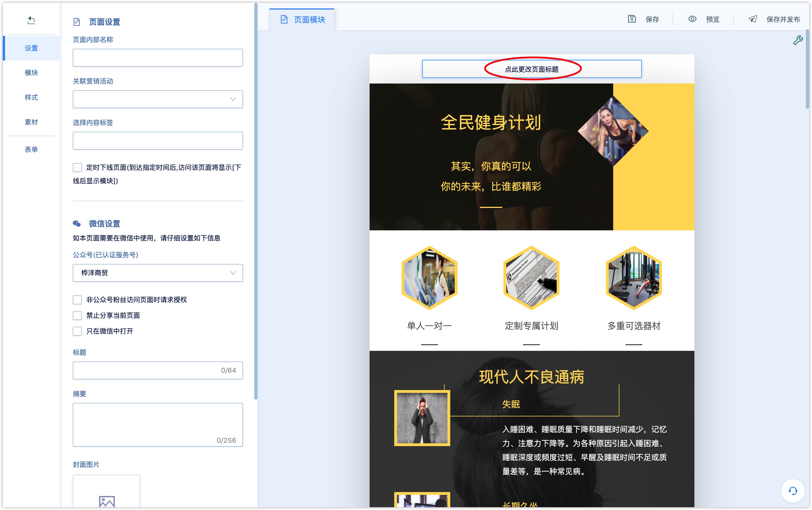Check 非公众号粉丝访问页面时请求授权

[x=77, y=300]
